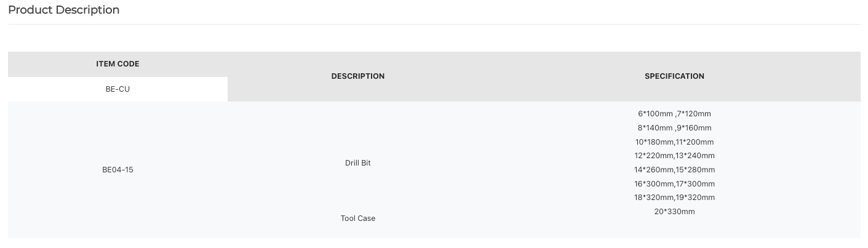Select the 6*100mm ,7*120mm specification line
This screenshot has height=248, width=868.
[674, 114]
